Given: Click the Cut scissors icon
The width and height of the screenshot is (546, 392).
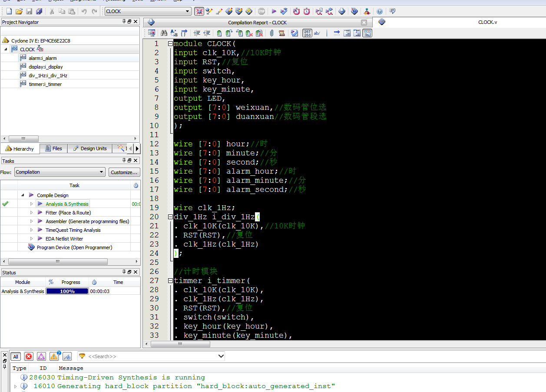Looking at the screenshot, I should point(52,11).
